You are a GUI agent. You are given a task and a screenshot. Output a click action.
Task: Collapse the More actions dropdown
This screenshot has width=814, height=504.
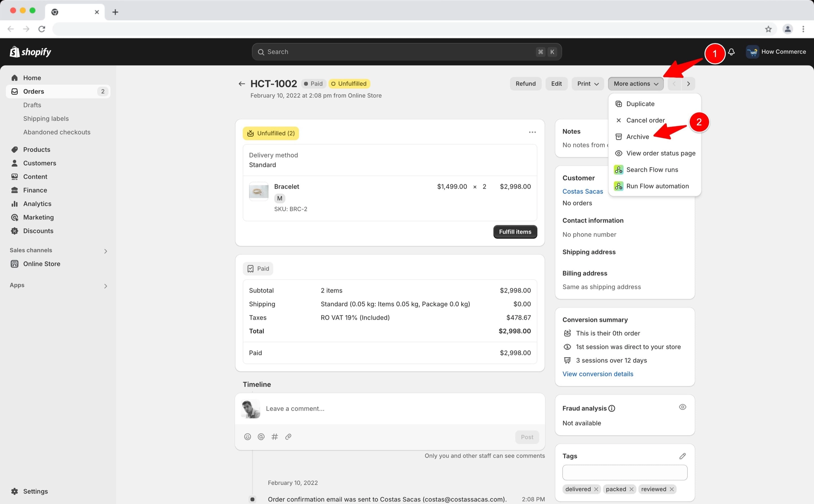point(636,84)
